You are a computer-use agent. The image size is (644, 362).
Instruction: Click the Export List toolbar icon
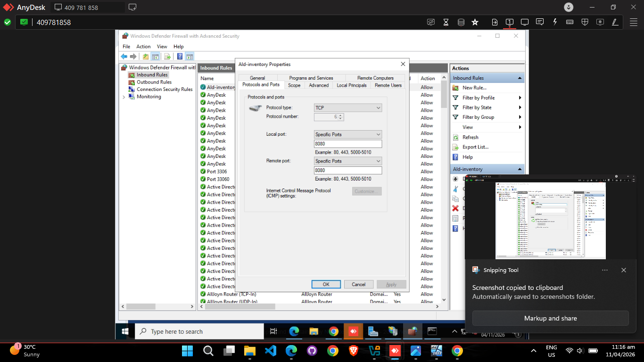tap(167, 57)
